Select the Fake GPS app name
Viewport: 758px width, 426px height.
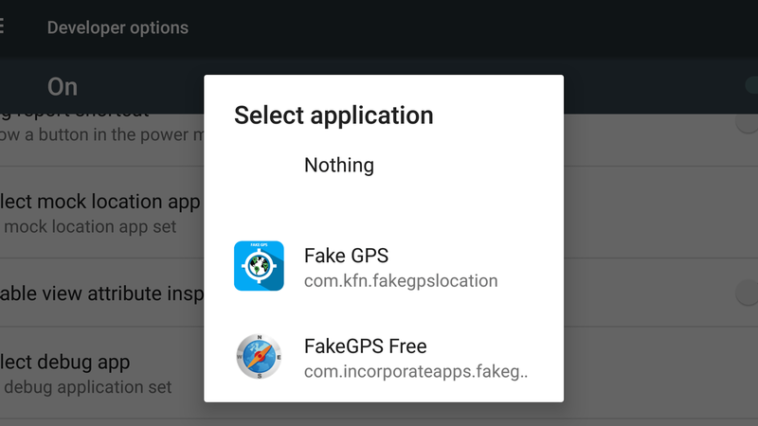pyautogui.click(x=346, y=256)
